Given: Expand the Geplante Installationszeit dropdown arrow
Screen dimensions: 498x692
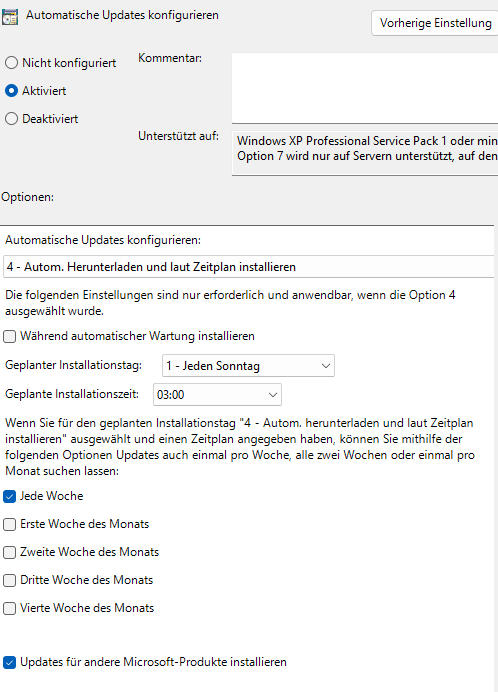Looking at the screenshot, I should [273, 395].
